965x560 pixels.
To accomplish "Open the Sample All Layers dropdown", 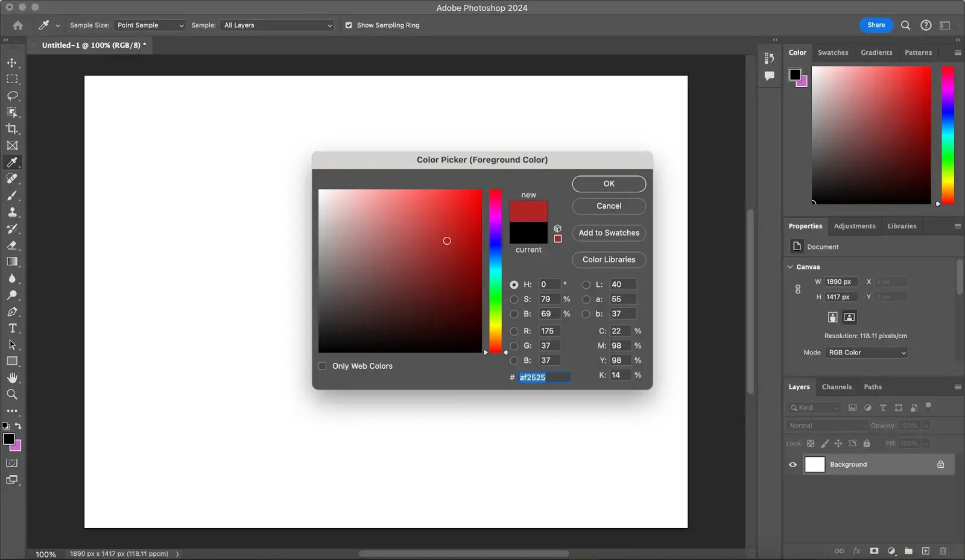I will (x=277, y=25).
